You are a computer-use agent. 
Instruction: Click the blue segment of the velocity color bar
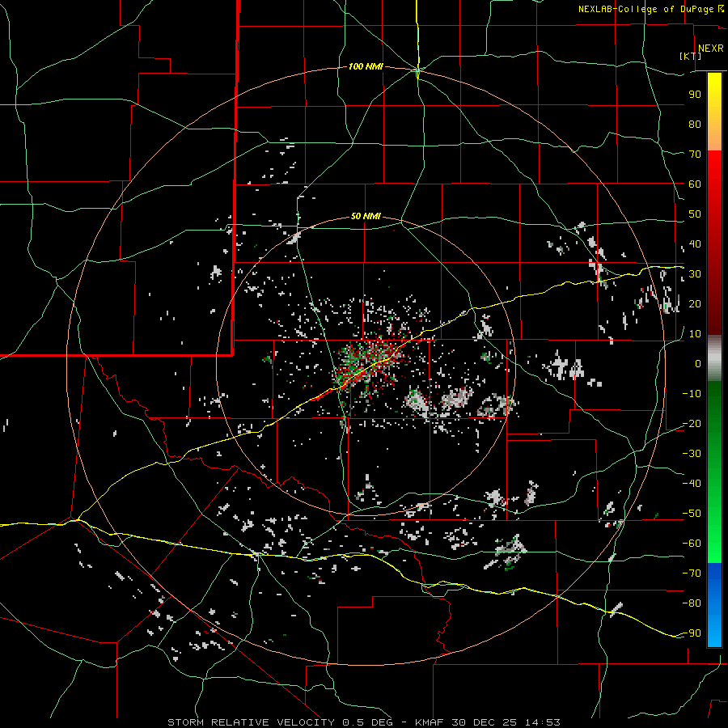714,605
